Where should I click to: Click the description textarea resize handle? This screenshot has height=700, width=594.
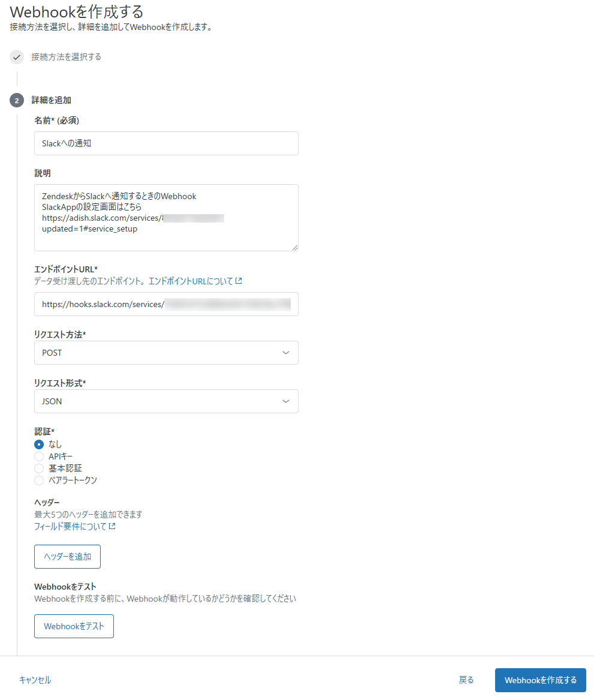(295, 247)
